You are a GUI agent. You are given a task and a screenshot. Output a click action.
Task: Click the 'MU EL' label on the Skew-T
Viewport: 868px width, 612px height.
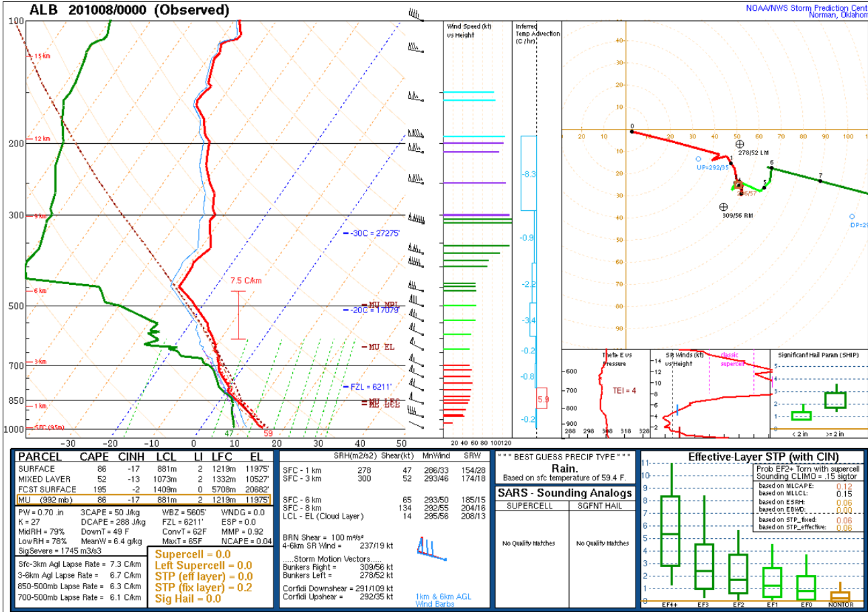click(x=380, y=347)
